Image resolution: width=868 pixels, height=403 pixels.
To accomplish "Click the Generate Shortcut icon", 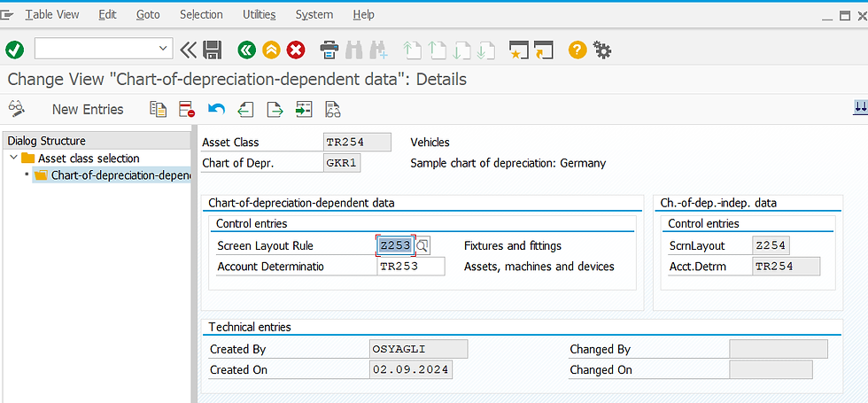I will (x=544, y=50).
